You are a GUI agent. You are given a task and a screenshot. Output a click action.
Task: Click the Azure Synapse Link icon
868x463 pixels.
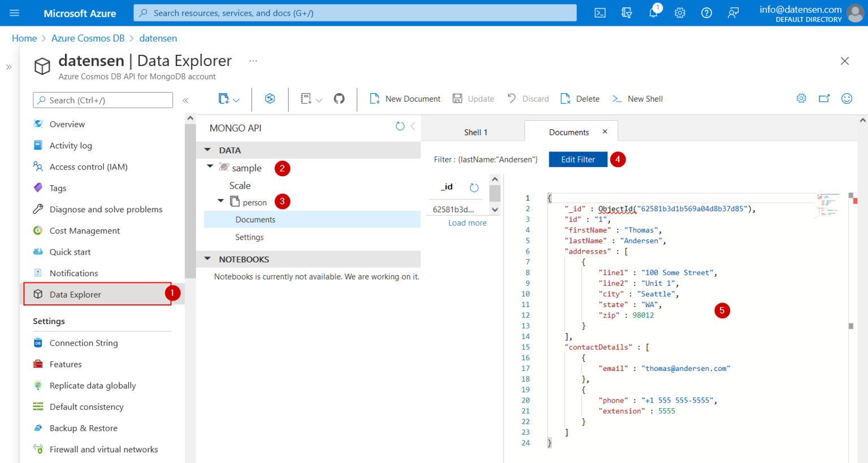tap(269, 98)
